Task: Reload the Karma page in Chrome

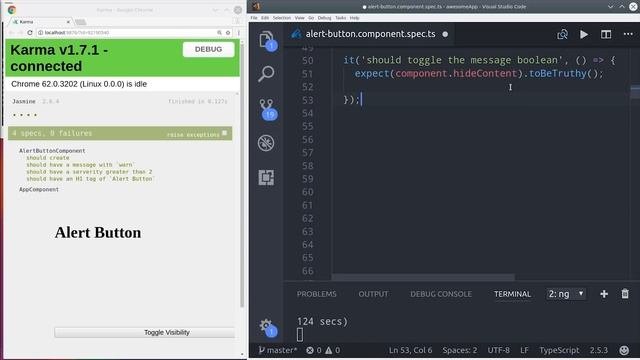Action: 30,33
